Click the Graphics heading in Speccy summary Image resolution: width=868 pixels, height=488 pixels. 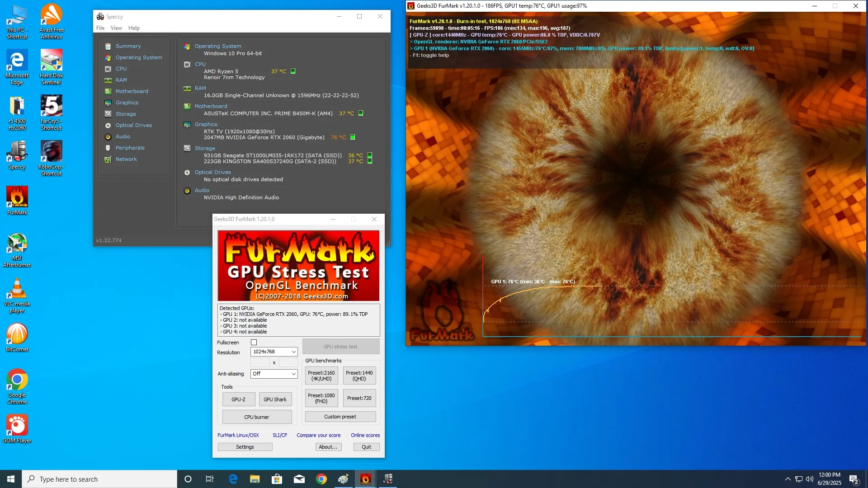[206, 124]
